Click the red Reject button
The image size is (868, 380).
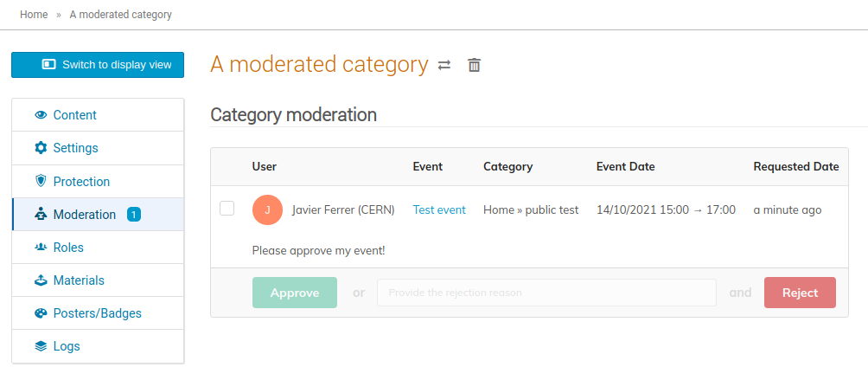pyautogui.click(x=800, y=293)
